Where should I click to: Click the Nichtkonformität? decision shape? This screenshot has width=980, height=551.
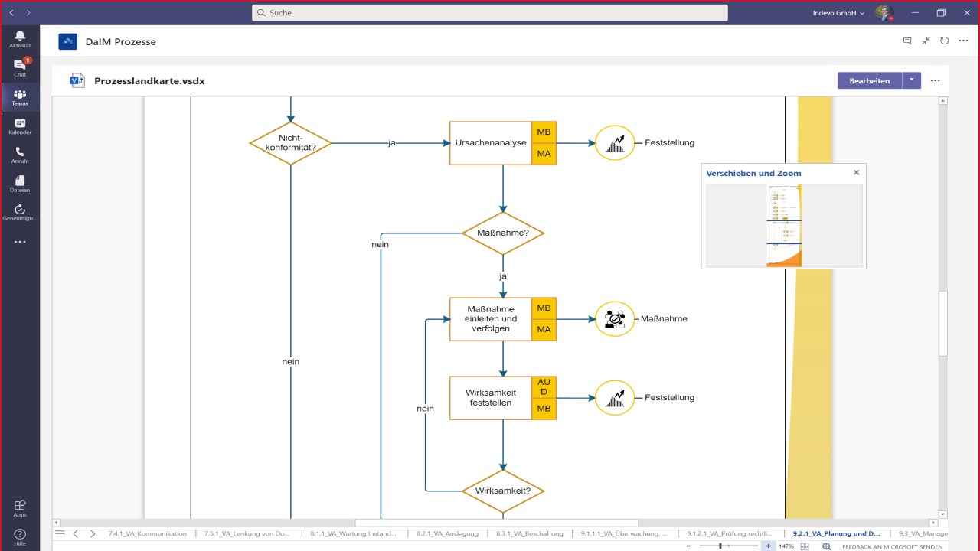pos(290,143)
